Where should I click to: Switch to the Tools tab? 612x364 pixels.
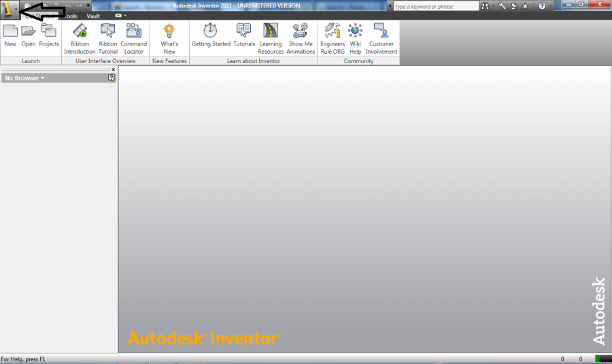pos(71,16)
